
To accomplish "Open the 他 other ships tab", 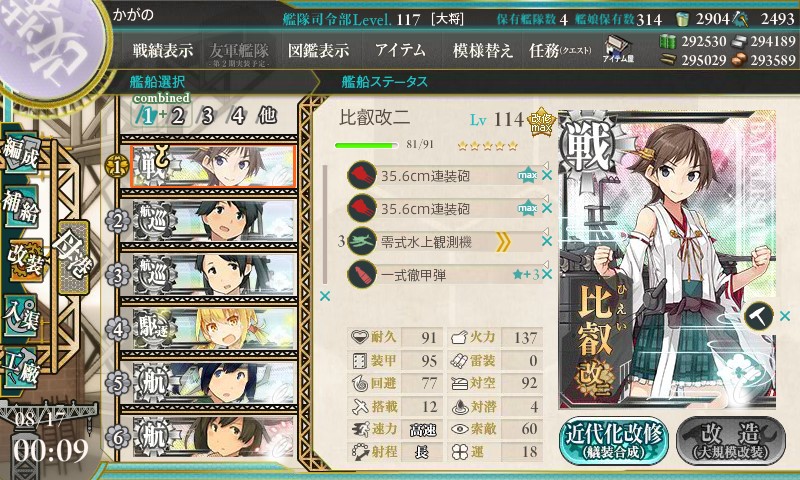I will coord(267,116).
